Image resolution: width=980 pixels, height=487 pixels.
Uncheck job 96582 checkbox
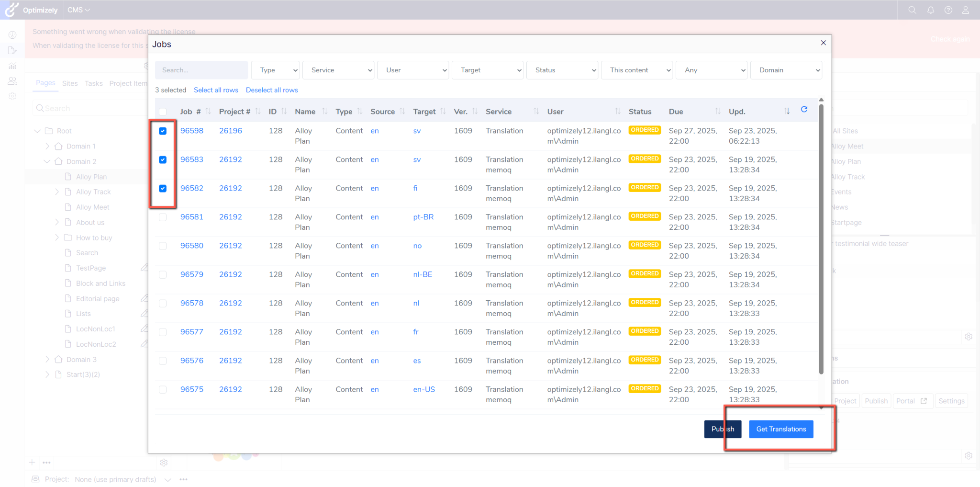coord(163,188)
